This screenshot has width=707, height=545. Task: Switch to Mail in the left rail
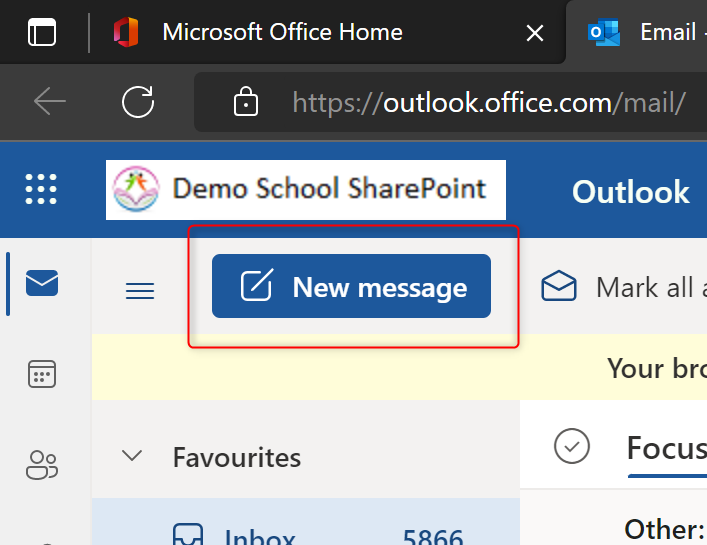click(42, 284)
